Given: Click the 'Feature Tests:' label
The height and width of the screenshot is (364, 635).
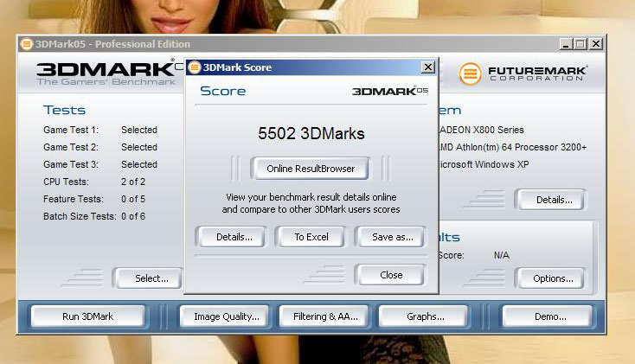Looking at the screenshot, I should click(74, 199).
